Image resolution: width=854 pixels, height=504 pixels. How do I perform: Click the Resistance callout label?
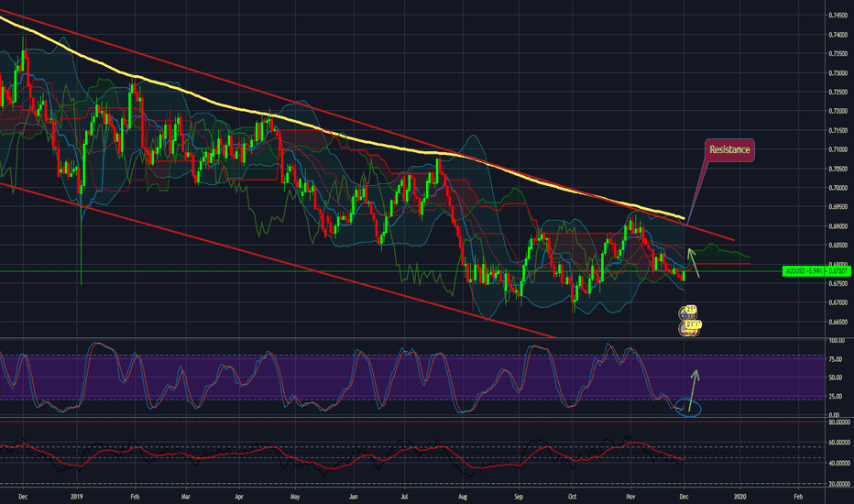728,148
